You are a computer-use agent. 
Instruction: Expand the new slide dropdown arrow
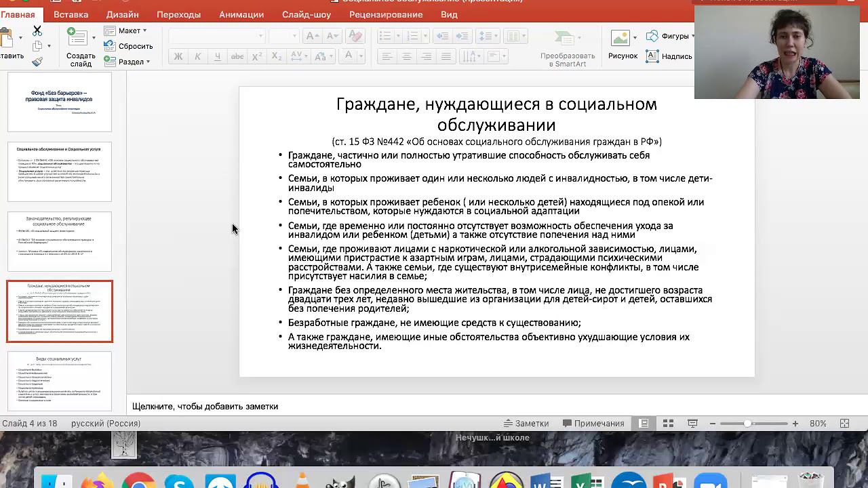[x=94, y=37]
